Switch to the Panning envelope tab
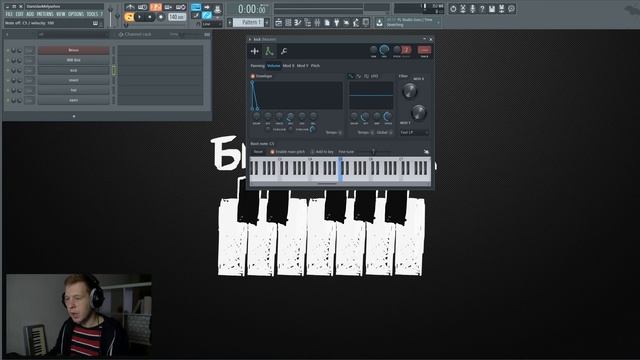 (x=257, y=66)
